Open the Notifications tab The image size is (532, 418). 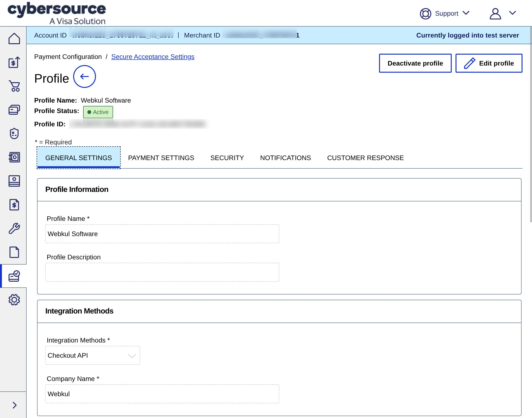[285, 158]
